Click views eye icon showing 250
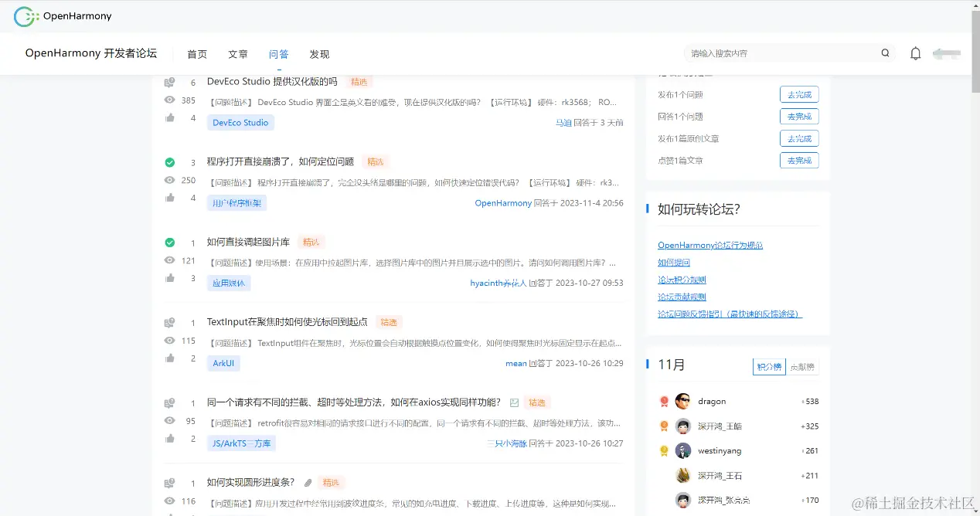Viewport: 980px width, 516px height. [169, 180]
